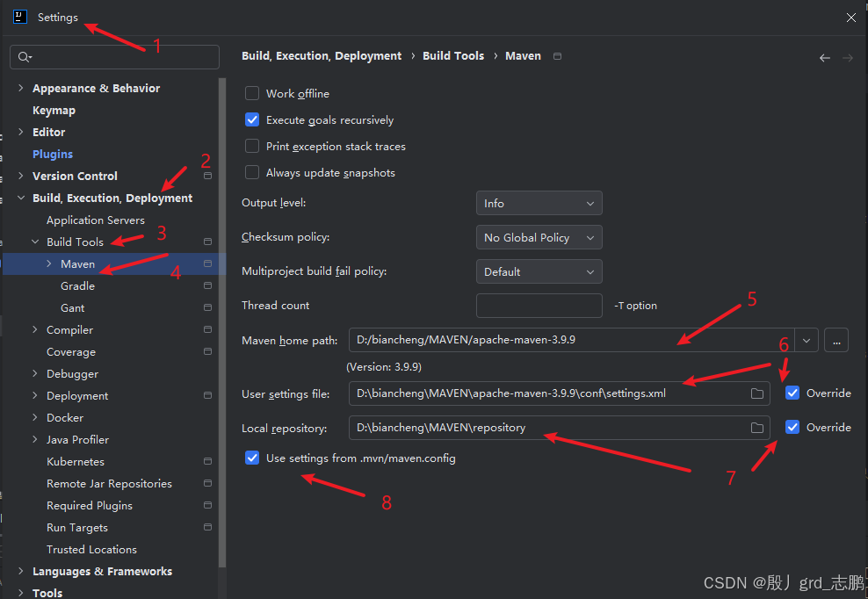Click project icon on Gradle row
868x599 pixels.
[207, 285]
